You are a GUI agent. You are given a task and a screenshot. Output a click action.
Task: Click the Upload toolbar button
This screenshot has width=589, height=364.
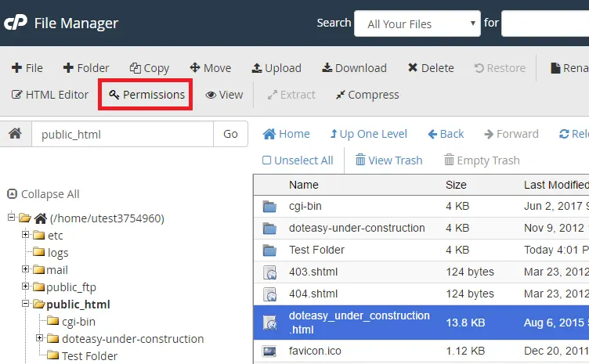click(x=276, y=68)
